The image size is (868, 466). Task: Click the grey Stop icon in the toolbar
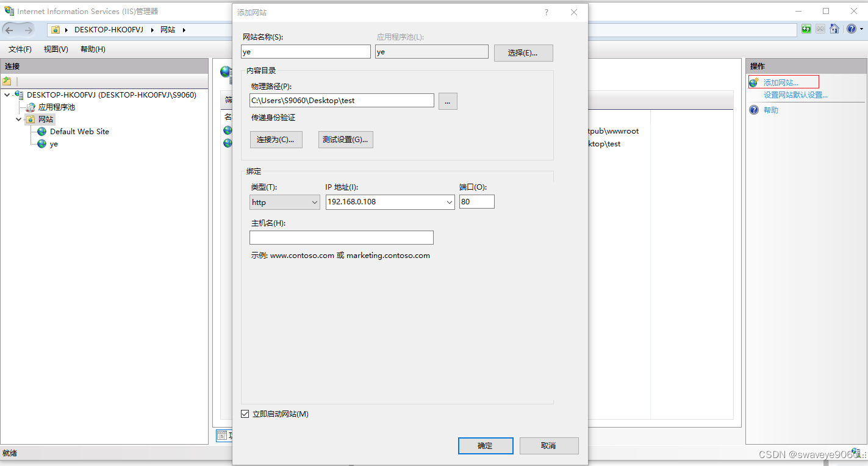820,29
